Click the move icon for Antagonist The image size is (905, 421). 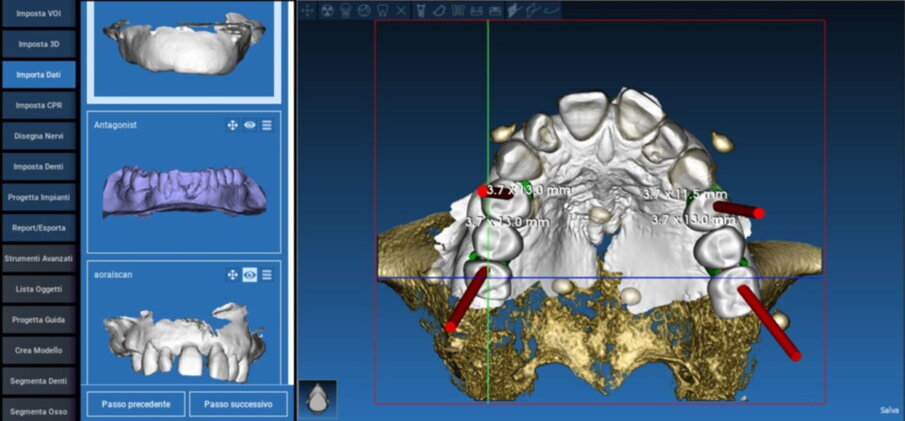(232, 125)
